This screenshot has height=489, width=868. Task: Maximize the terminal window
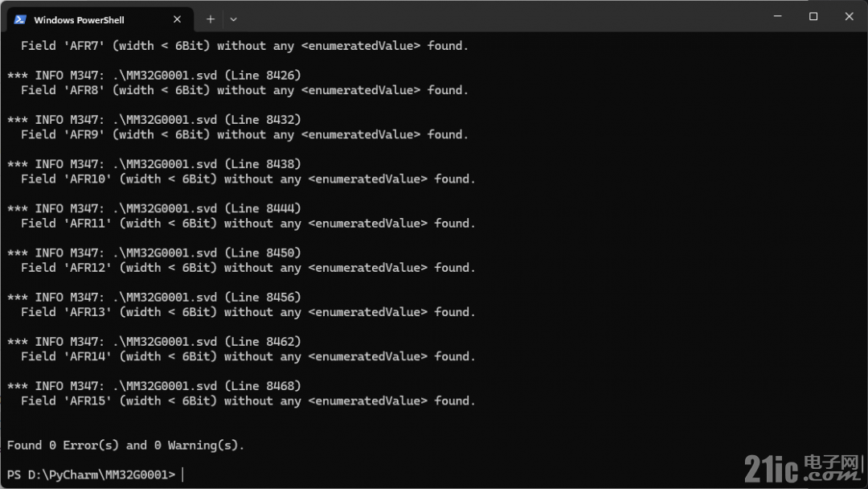813,17
